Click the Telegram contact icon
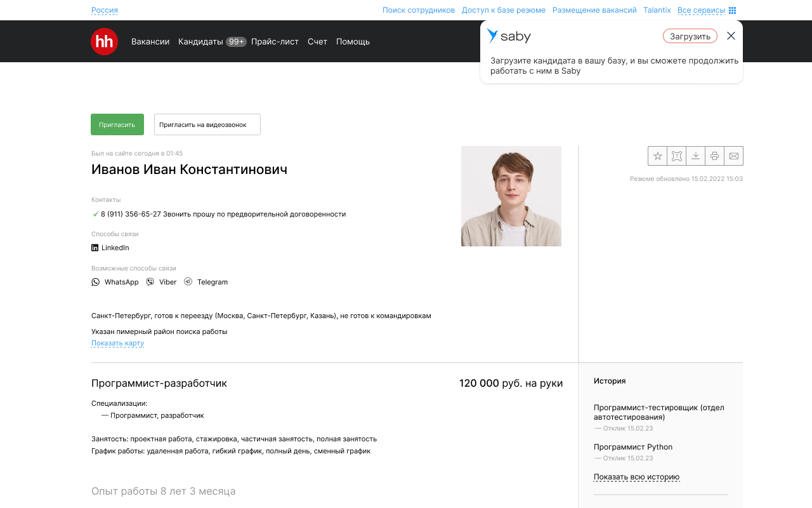Viewport: 812px width, 508px height. click(188, 282)
